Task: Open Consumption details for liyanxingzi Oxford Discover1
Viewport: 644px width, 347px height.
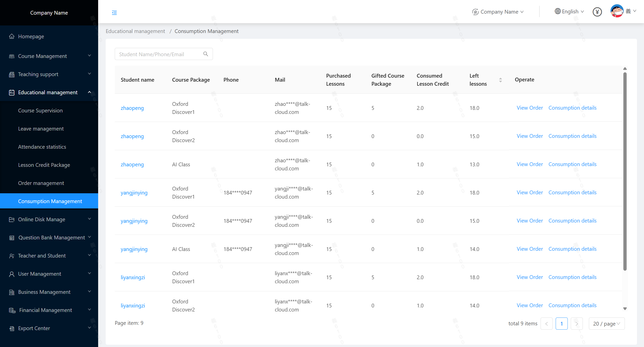Action: (x=572, y=277)
